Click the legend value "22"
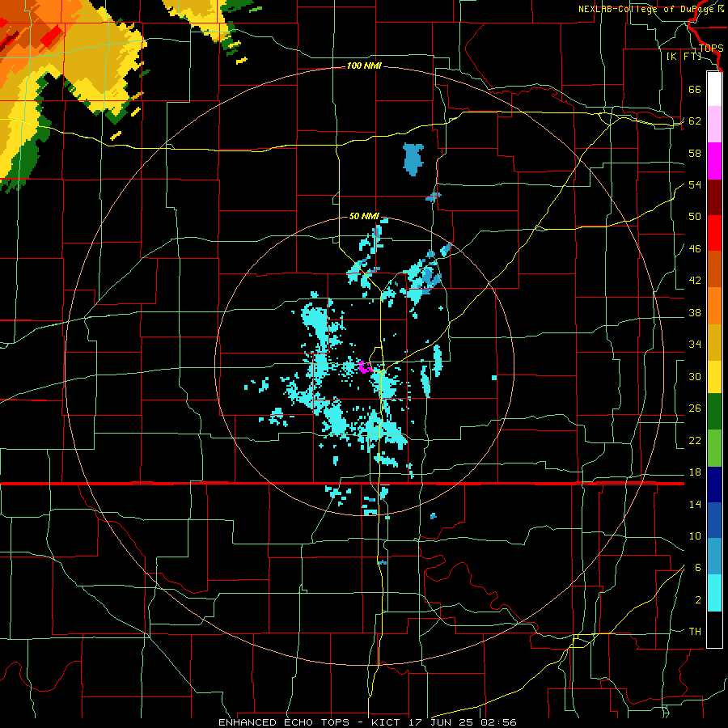Viewport: 728px width, 728px height. (x=695, y=440)
